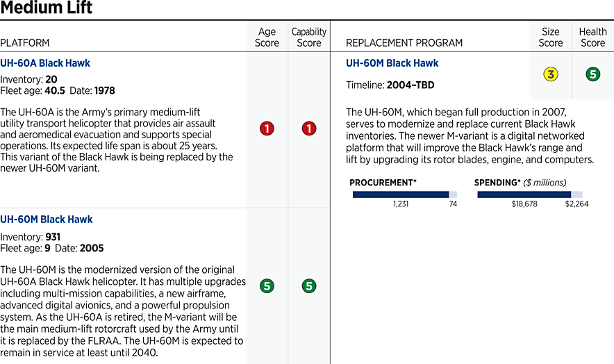
Task: Open the UH-60M Black Hawk replacement program title
Action: [x=392, y=63]
